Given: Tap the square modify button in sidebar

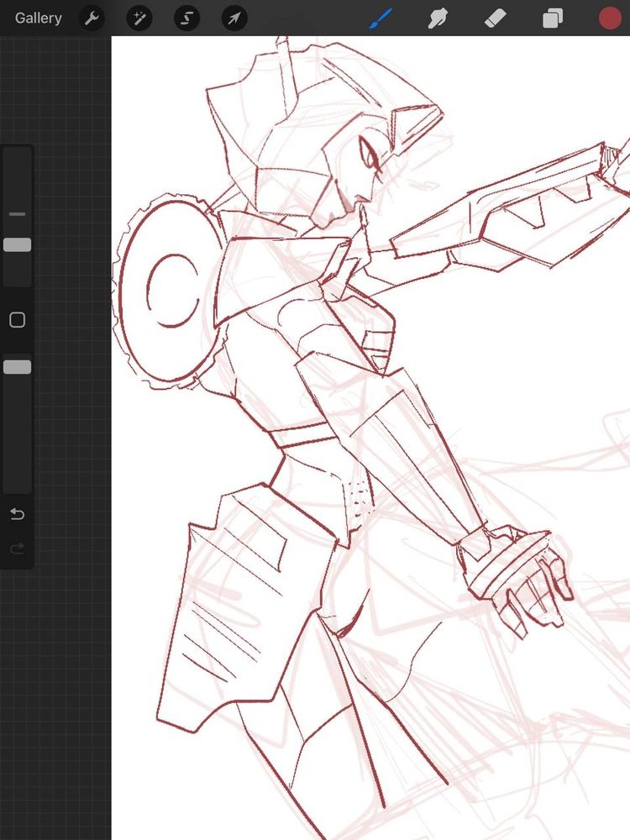Looking at the screenshot, I should 17,320.
